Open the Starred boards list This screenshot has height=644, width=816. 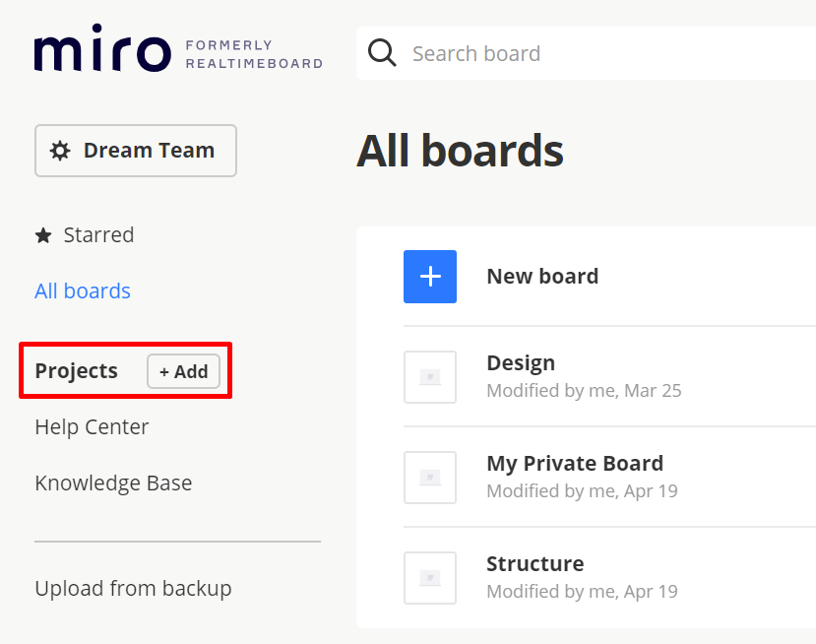coord(98,235)
